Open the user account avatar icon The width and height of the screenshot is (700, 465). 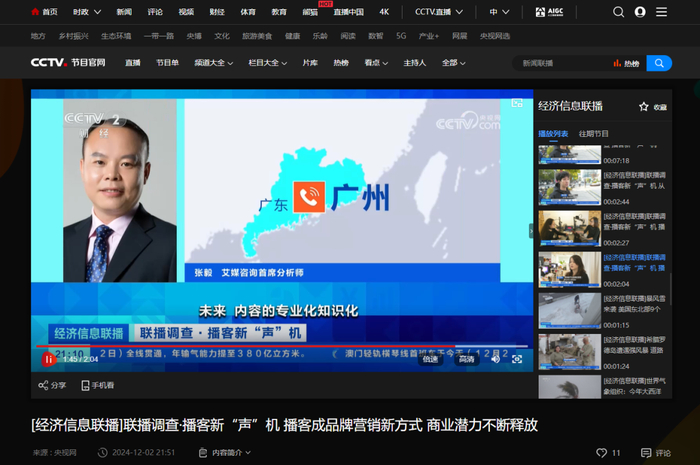pyautogui.click(x=640, y=12)
